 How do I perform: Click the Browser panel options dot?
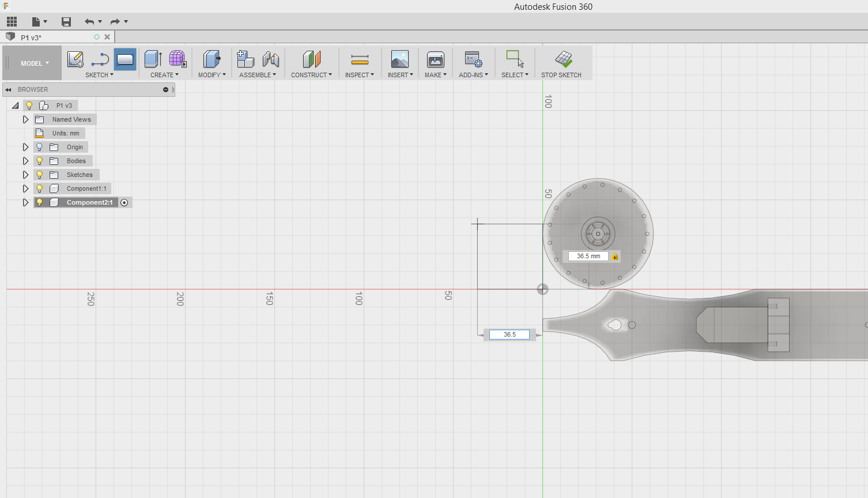click(x=165, y=89)
